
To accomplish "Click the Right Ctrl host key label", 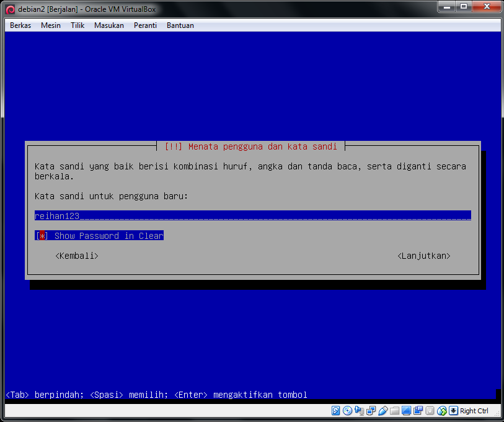I will 474,411.
